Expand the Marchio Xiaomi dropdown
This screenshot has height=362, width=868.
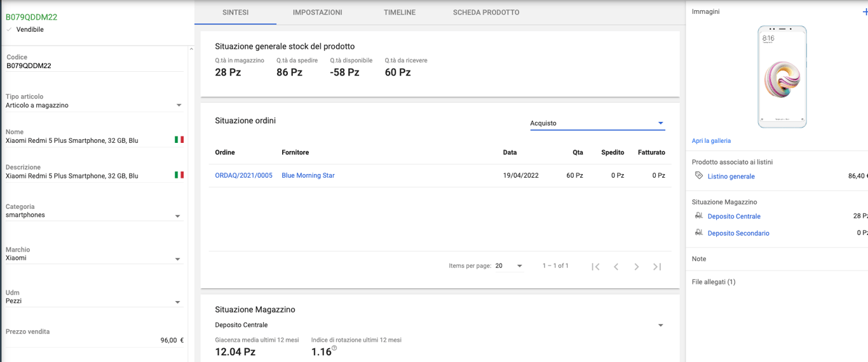pos(177,258)
